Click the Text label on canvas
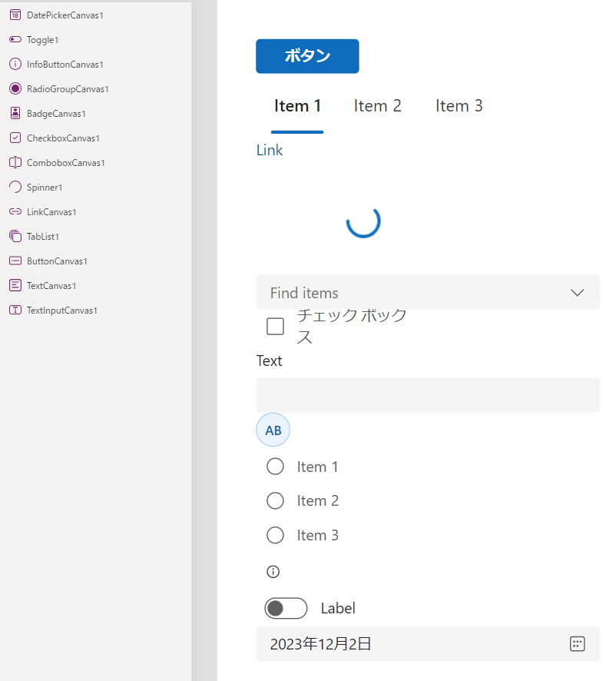This screenshot has height=681, width=616. 269,360
